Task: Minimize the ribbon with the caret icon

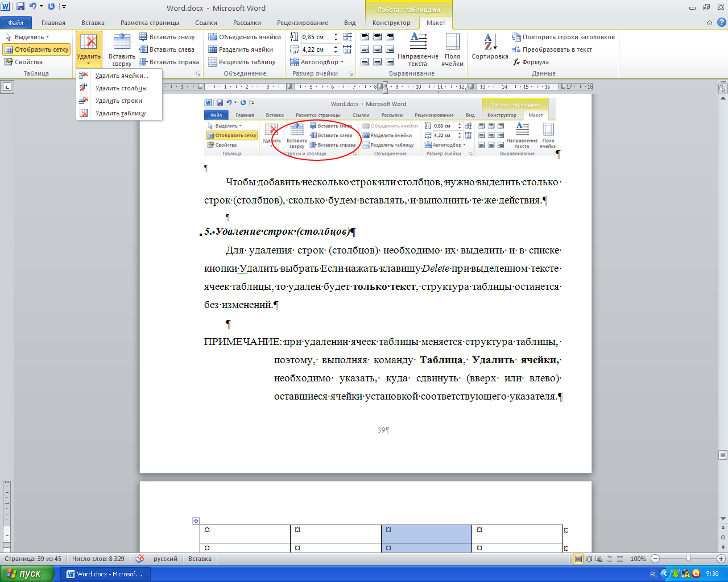Action: (709, 23)
